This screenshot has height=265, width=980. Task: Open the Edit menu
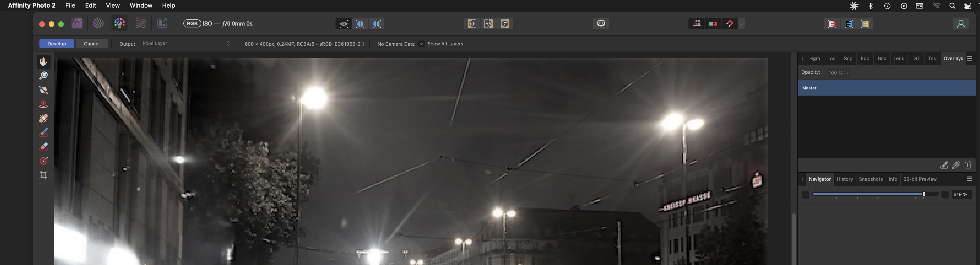point(90,5)
